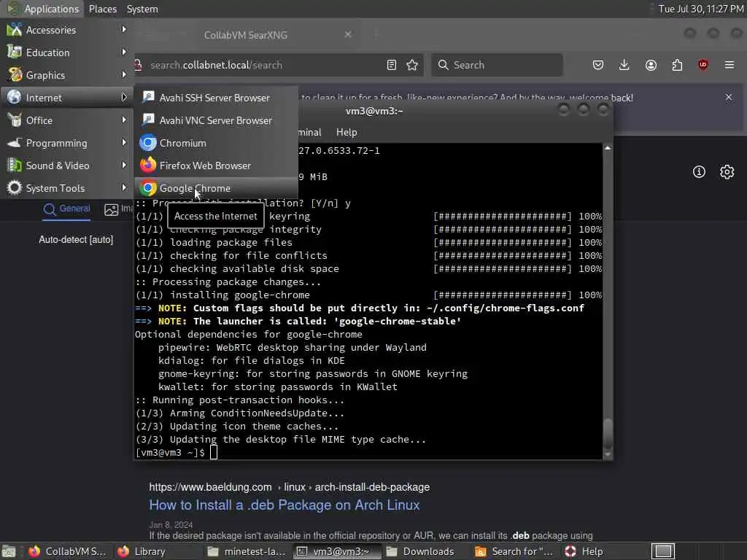Bookmark this page with star icon

pyautogui.click(x=412, y=65)
